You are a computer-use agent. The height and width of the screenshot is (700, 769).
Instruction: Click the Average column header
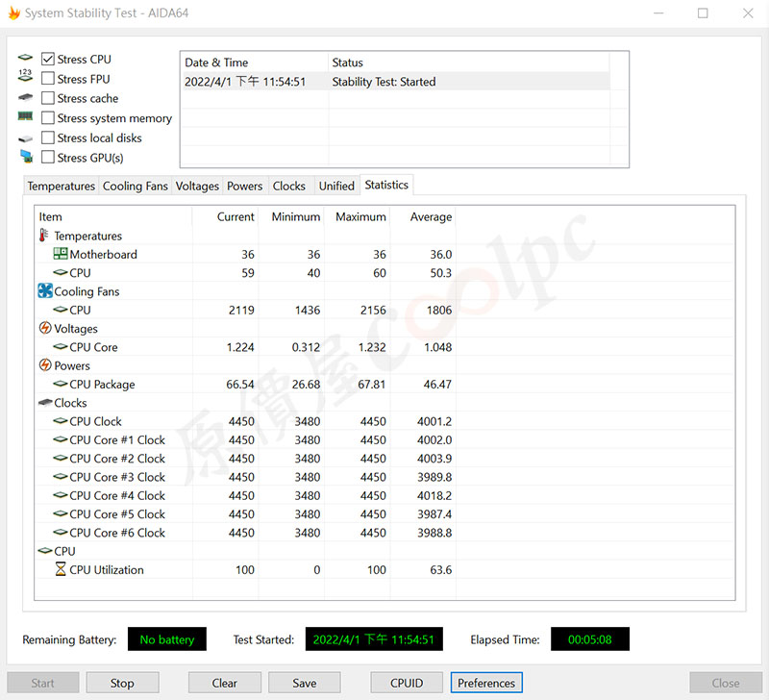(423, 216)
